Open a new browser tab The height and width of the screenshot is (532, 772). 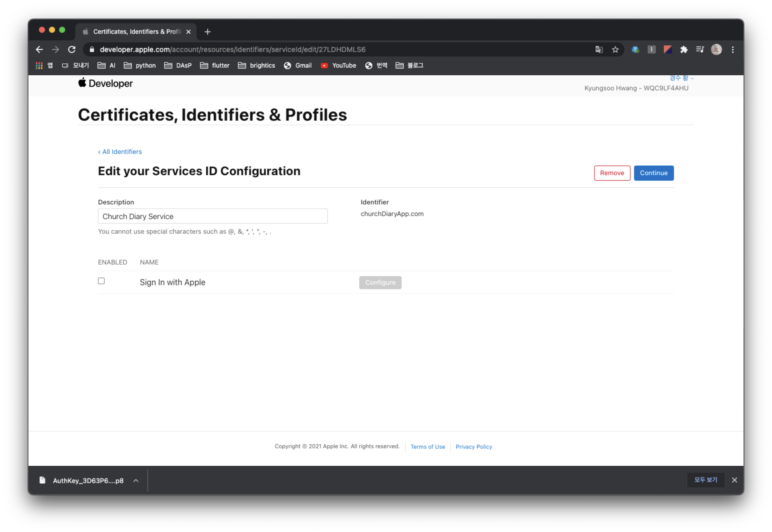point(207,32)
